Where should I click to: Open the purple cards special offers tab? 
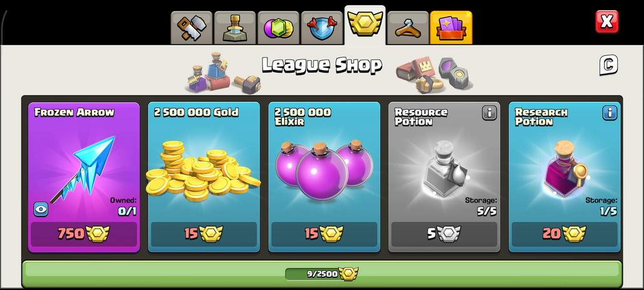pos(451,28)
